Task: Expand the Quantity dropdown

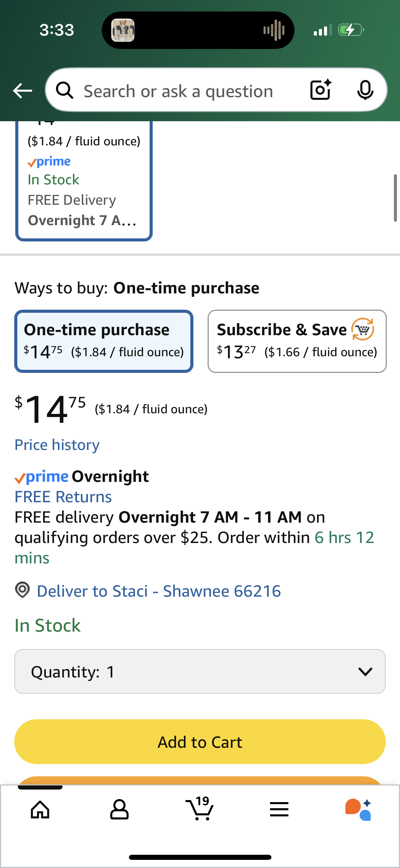Action: (200, 671)
